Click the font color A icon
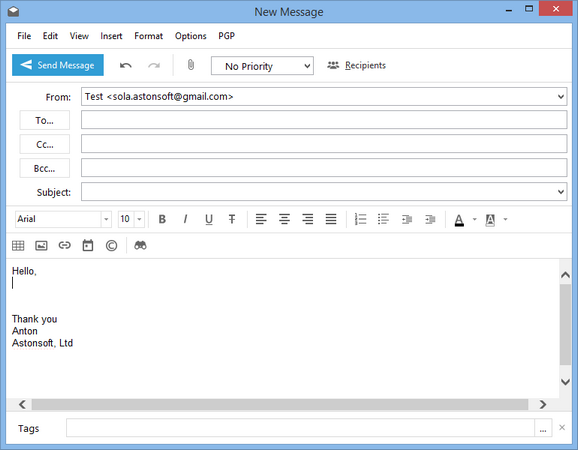This screenshot has height=450, width=578. point(459,220)
